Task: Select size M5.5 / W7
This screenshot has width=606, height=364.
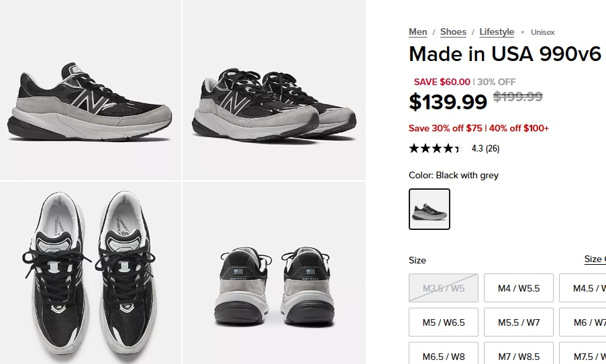Action: (x=519, y=322)
